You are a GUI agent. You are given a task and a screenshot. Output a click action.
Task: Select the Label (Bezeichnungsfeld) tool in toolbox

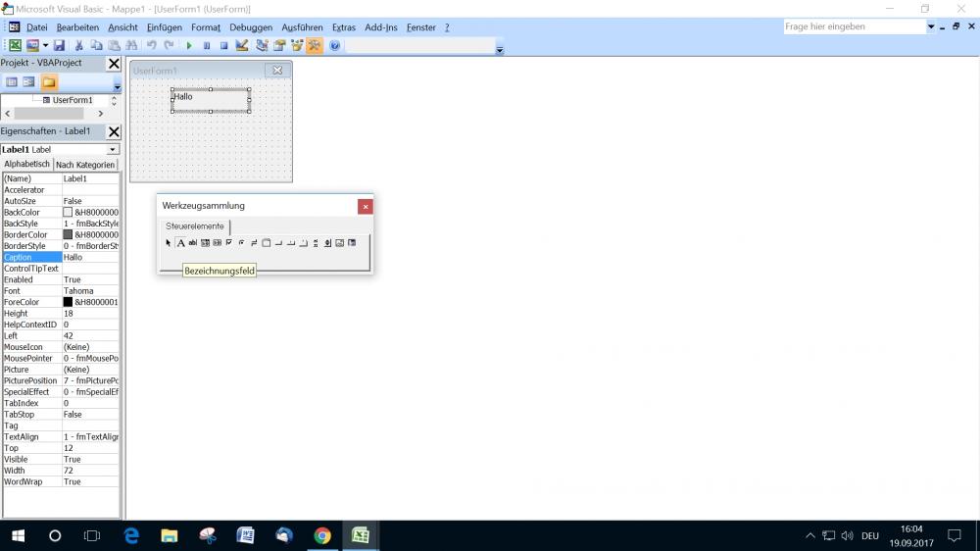tap(180, 243)
